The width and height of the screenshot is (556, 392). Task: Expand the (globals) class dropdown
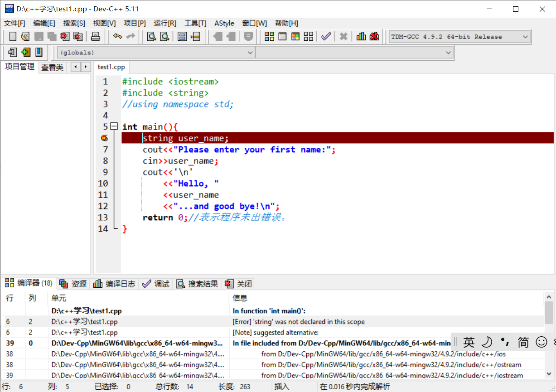155,53
